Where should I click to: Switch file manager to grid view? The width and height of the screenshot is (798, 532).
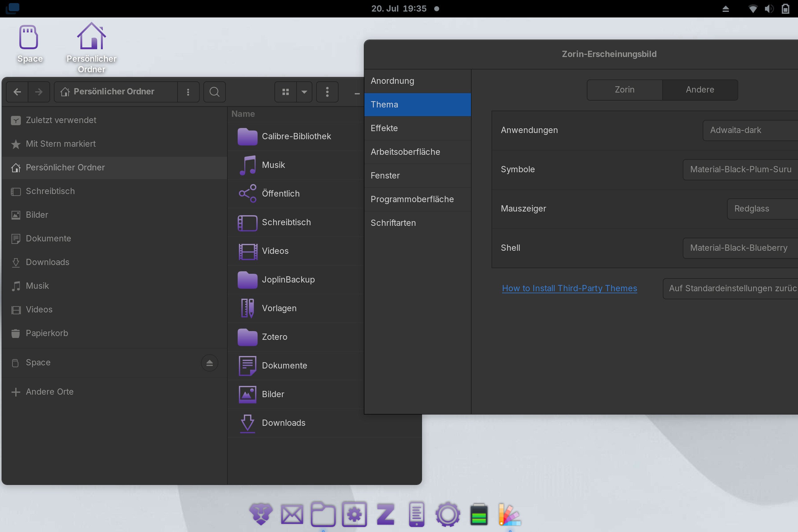click(x=285, y=92)
